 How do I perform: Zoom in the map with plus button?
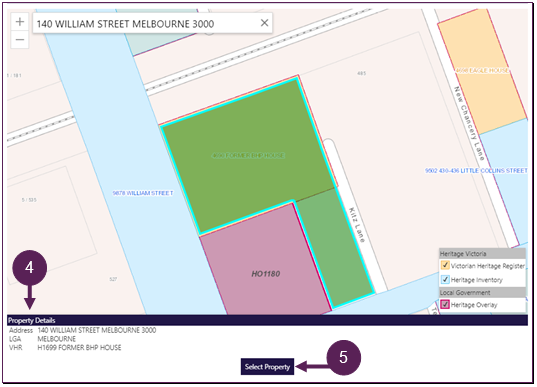[x=20, y=22]
